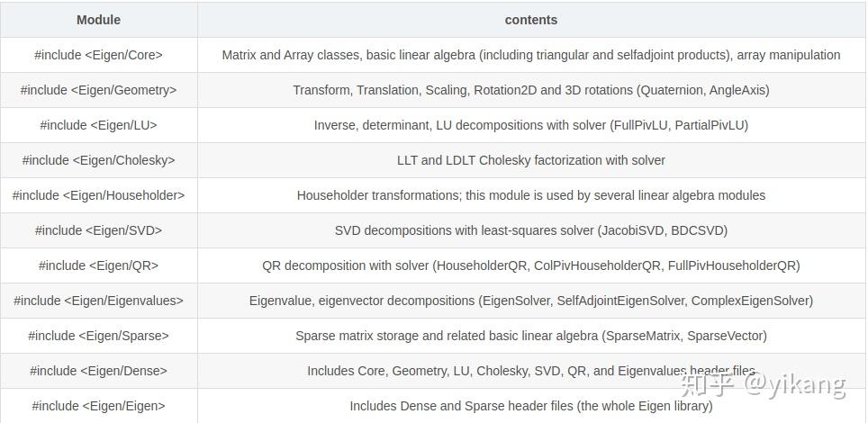Select the Sparse matrix storage description cell

530,336
